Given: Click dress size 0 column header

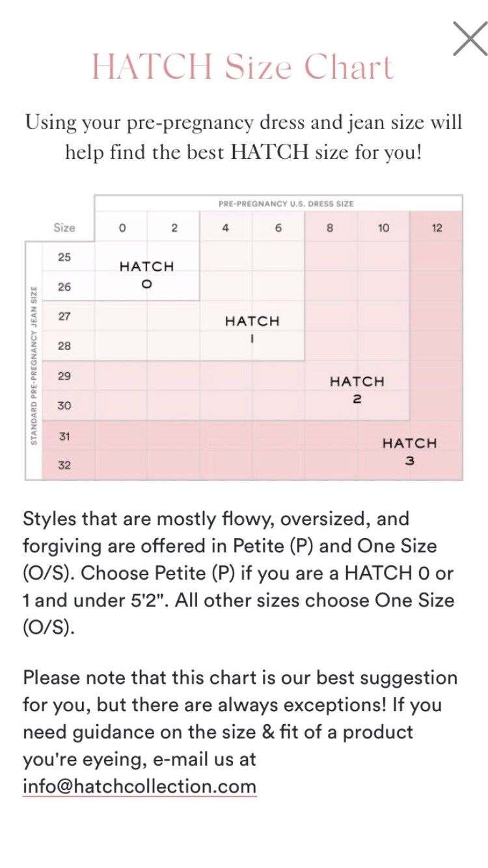Looking at the screenshot, I should 122,228.
